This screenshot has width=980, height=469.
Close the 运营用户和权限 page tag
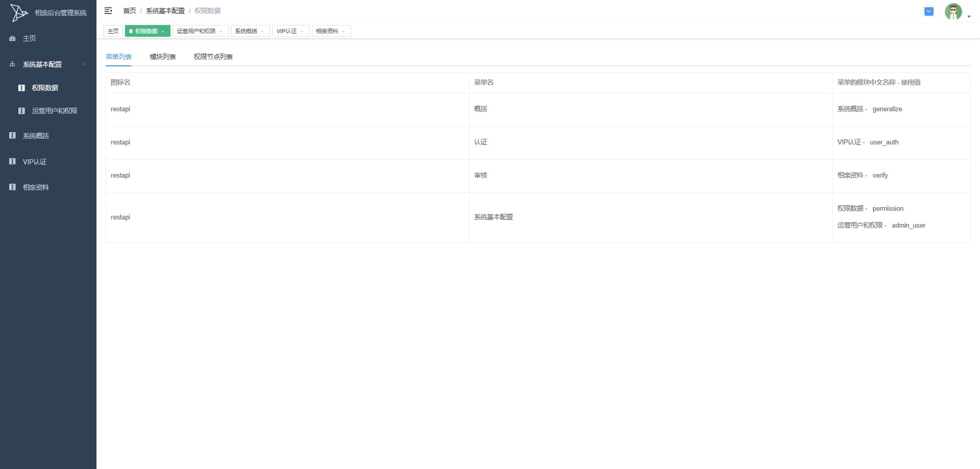[220, 32]
